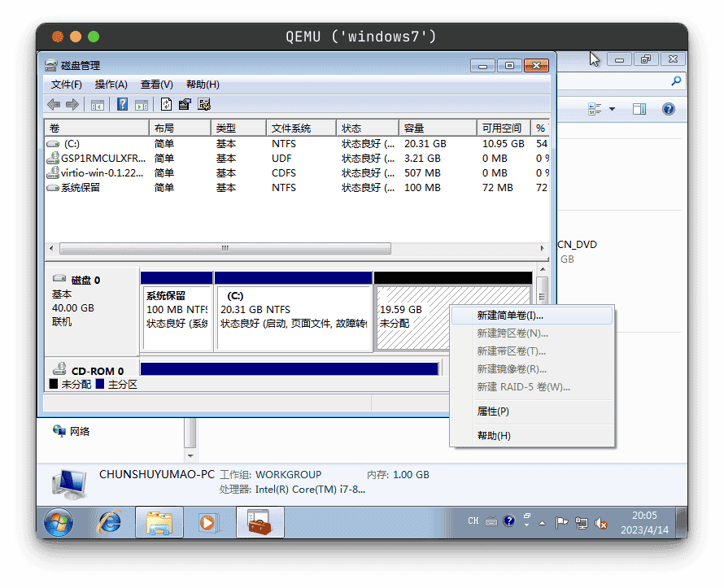Open the 查看(V) menu
This screenshot has width=724, height=588.
(x=156, y=85)
